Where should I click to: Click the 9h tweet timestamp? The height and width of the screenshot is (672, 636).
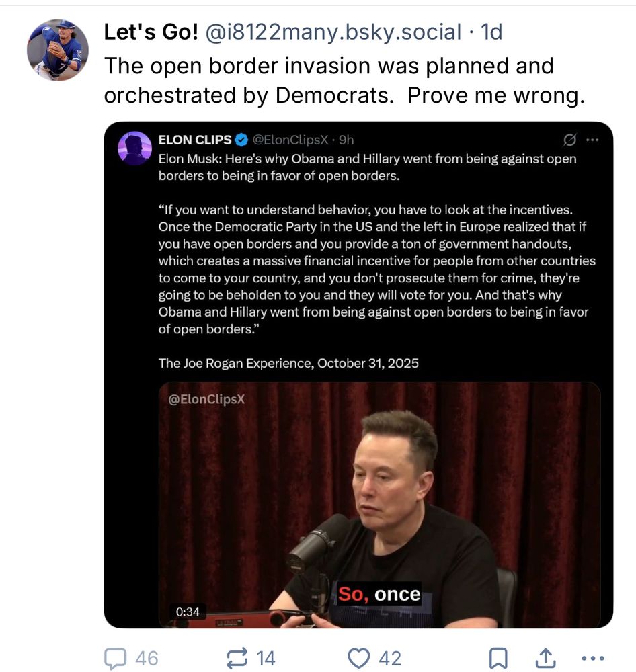click(x=346, y=140)
